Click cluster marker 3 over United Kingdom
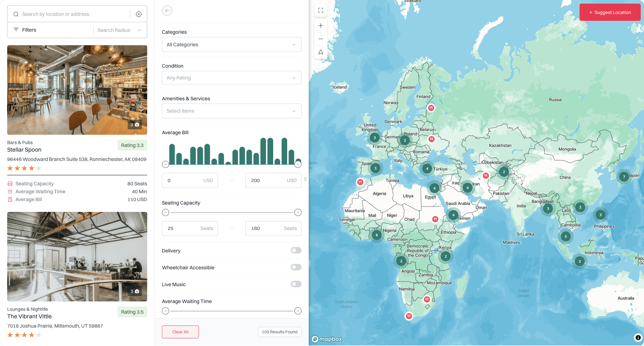This screenshot has height=346, width=644. (x=375, y=138)
